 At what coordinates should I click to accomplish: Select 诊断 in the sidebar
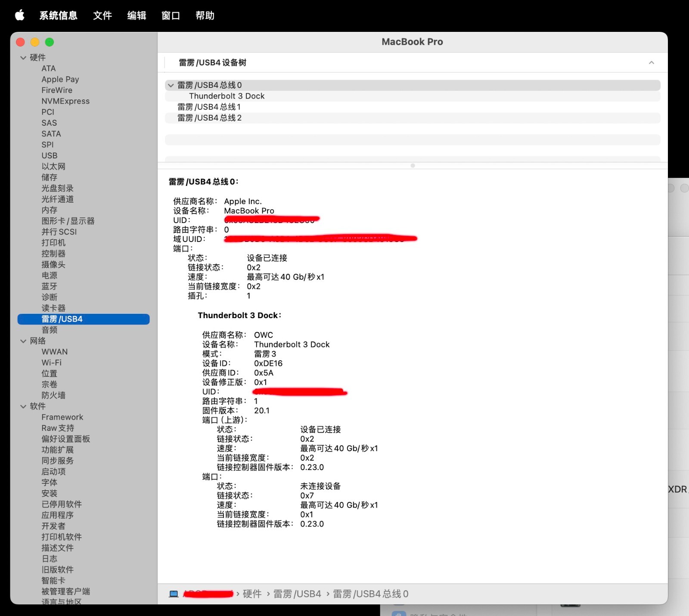(x=50, y=297)
